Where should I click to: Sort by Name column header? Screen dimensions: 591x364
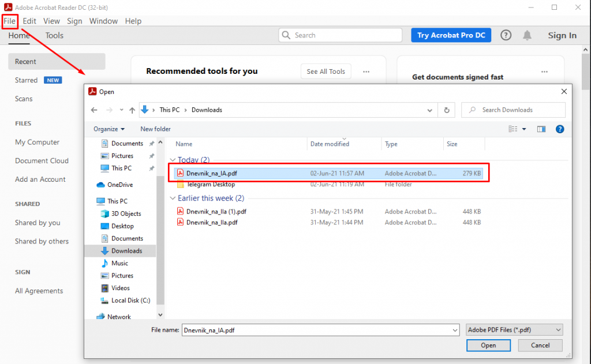point(184,144)
